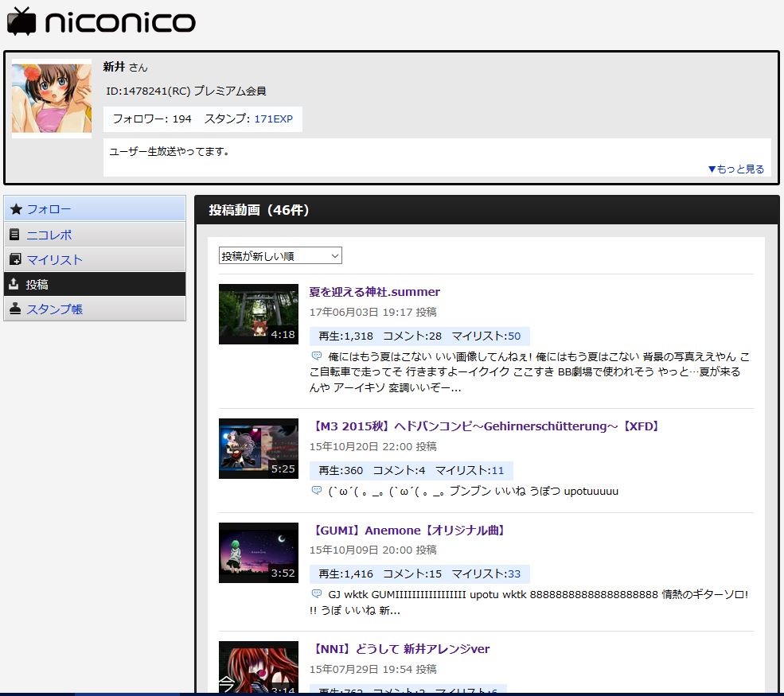Select the star icon beside フォロー
This screenshot has height=696, width=784.
pos(17,208)
